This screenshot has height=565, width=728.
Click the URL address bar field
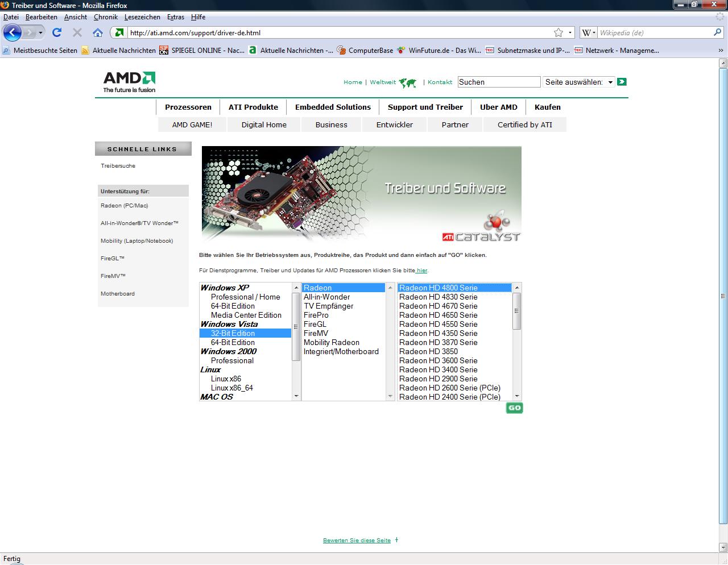click(340, 32)
